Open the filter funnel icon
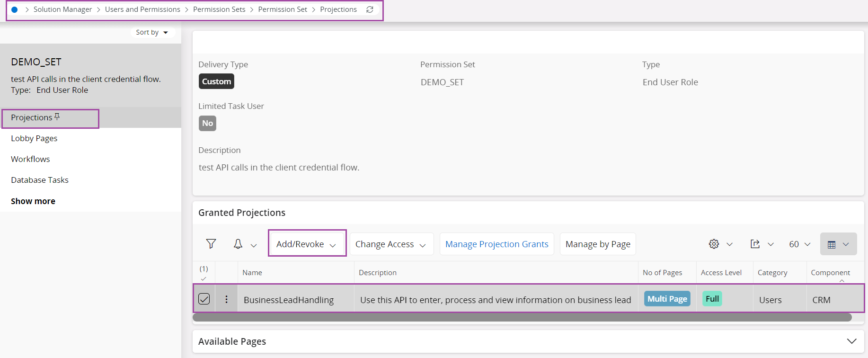Image resolution: width=868 pixels, height=358 pixels. point(211,244)
